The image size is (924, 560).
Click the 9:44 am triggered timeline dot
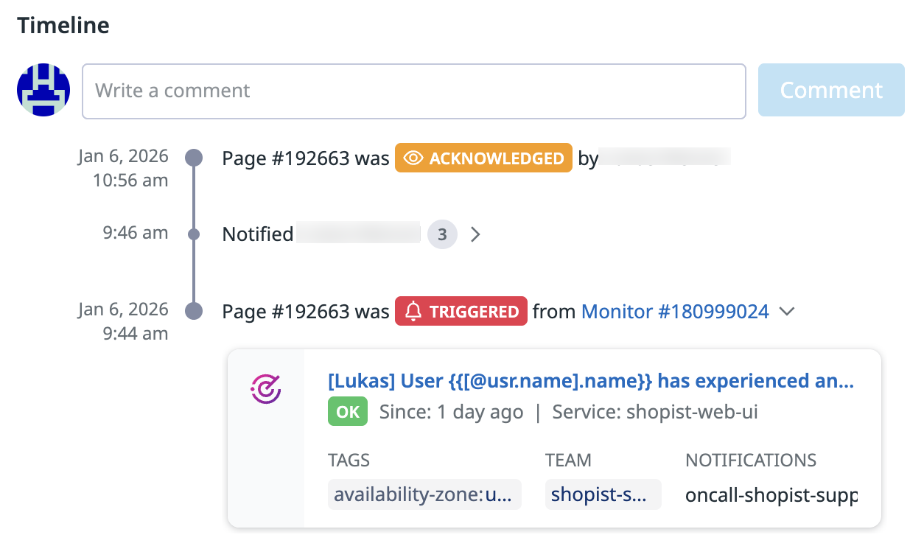pyautogui.click(x=194, y=311)
